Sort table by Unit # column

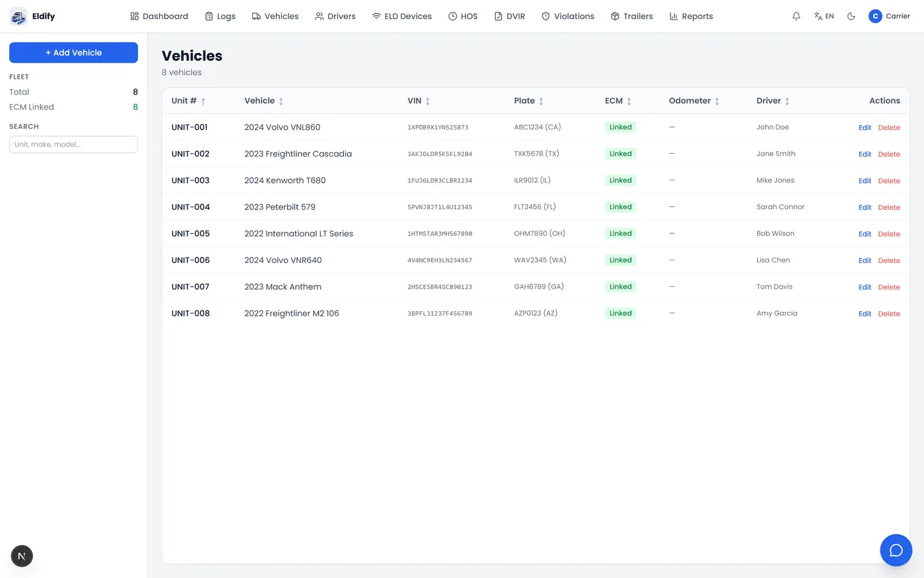tap(189, 101)
